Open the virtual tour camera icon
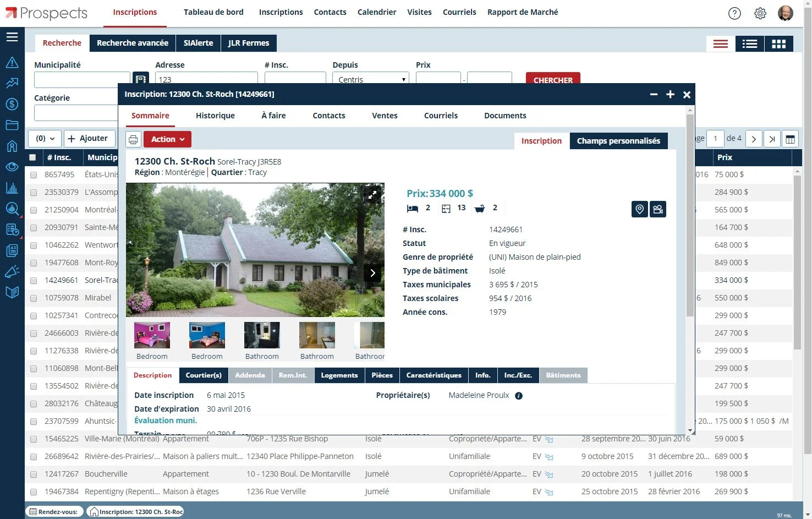The width and height of the screenshot is (812, 519). [658, 209]
